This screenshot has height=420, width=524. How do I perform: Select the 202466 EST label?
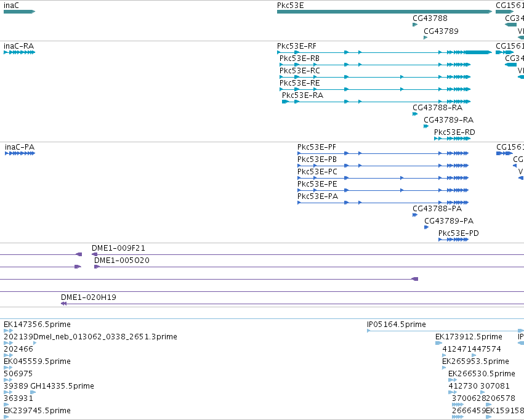(x=18, y=349)
